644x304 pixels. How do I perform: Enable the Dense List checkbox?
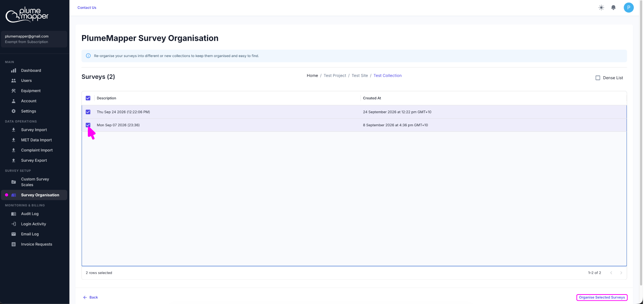(598, 78)
